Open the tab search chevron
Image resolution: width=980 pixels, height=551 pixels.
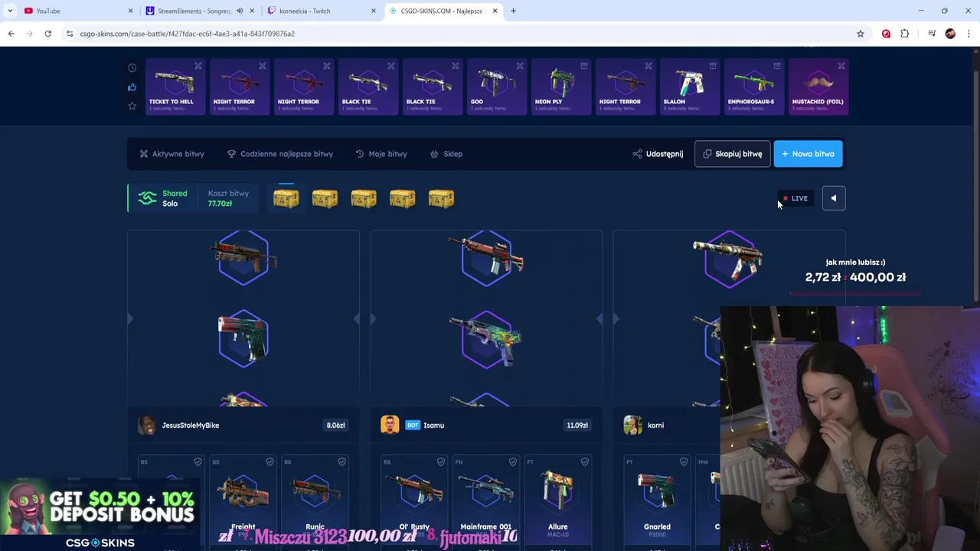tap(10, 11)
